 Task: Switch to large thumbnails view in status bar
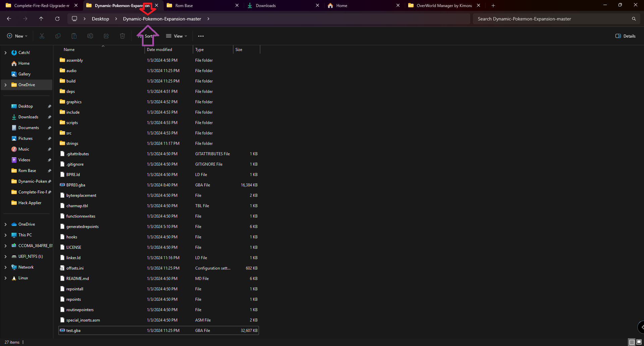coord(639,342)
